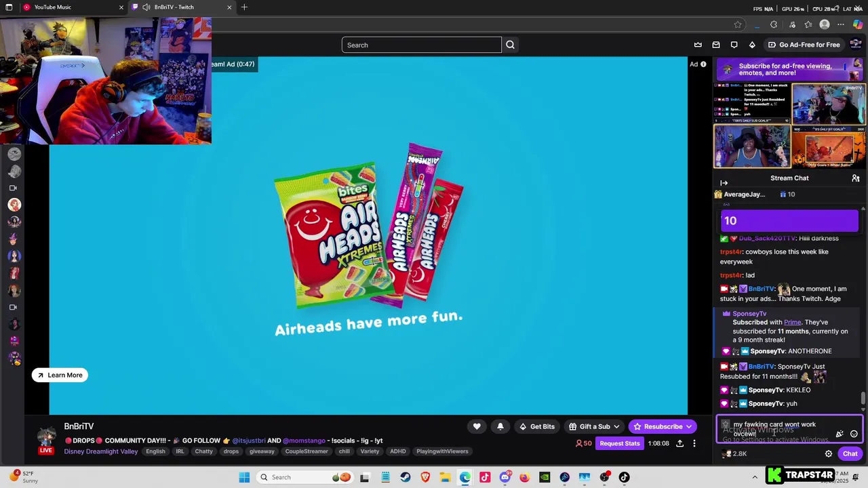Open the Twitch user avatar menu
The width and height of the screenshot is (868, 488).
(x=856, y=45)
